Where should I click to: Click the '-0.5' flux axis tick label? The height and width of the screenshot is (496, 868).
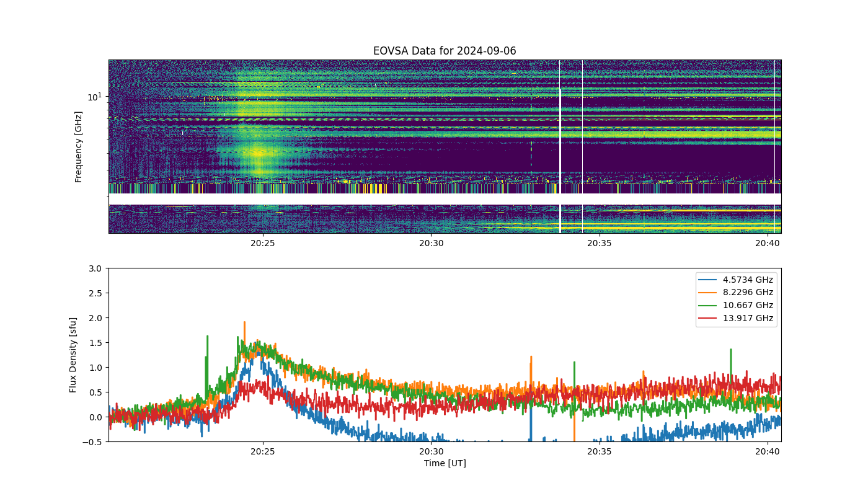click(92, 442)
